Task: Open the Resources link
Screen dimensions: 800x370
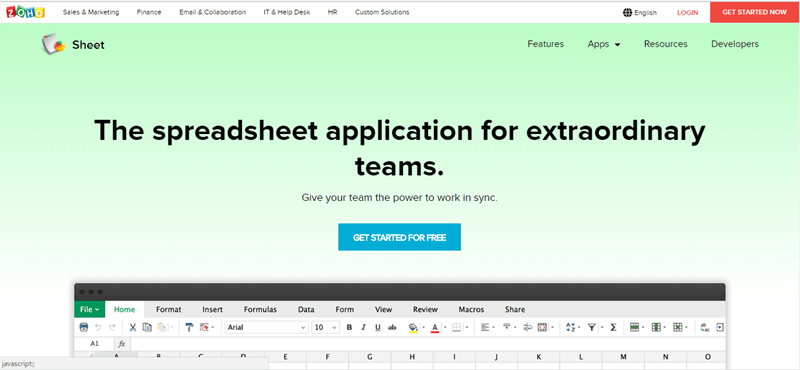Action: [665, 44]
